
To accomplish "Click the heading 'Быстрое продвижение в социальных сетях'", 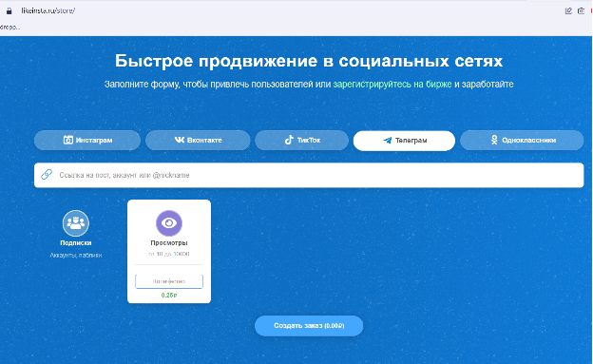I will [309, 61].
